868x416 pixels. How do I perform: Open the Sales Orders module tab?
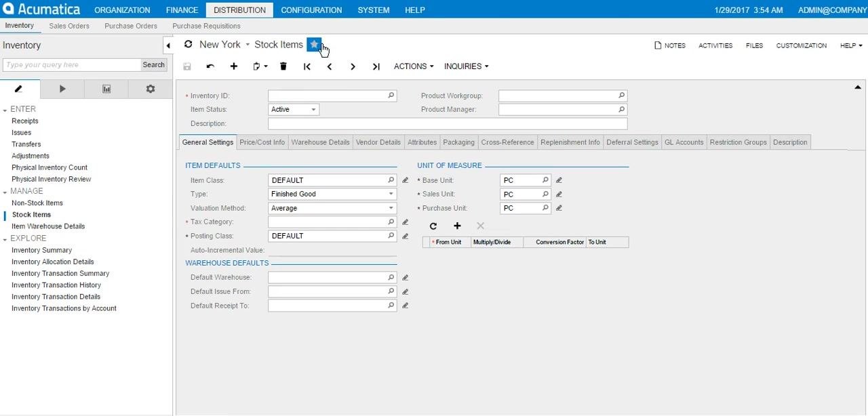(x=69, y=26)
